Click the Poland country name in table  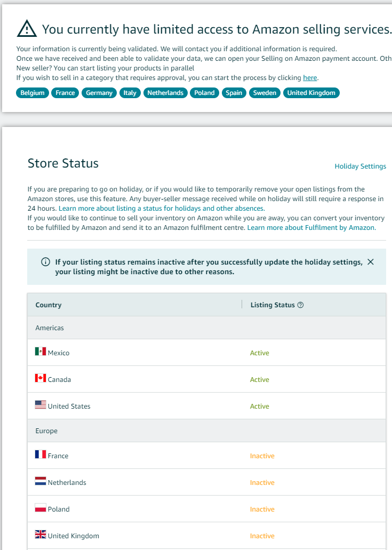59,509
